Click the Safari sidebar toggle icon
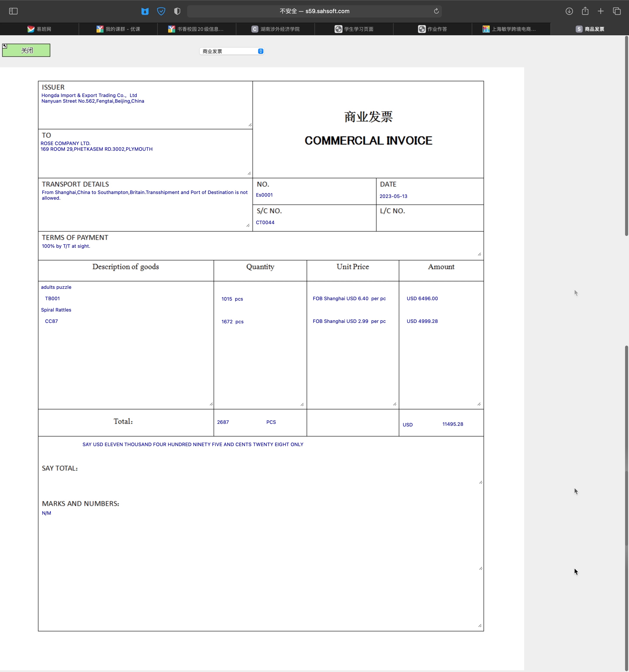Viewport: 629px width, 672px height. click(x=13, y=11)
